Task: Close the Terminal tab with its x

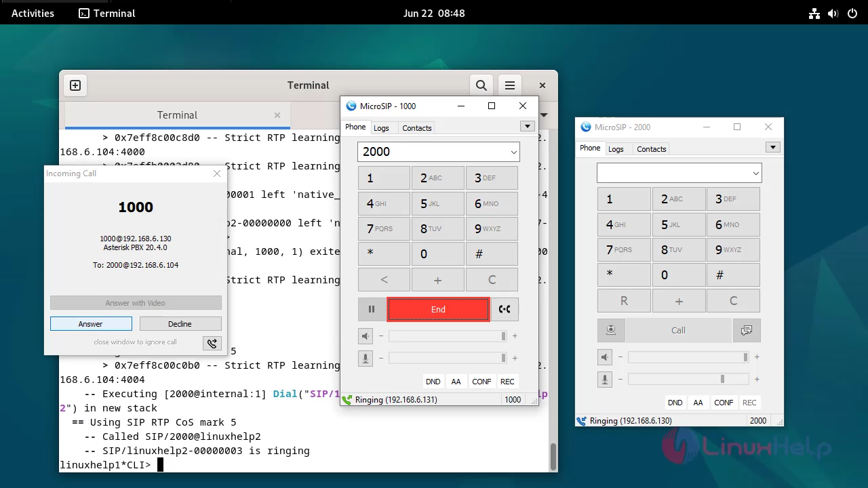Action: (277, 115)
